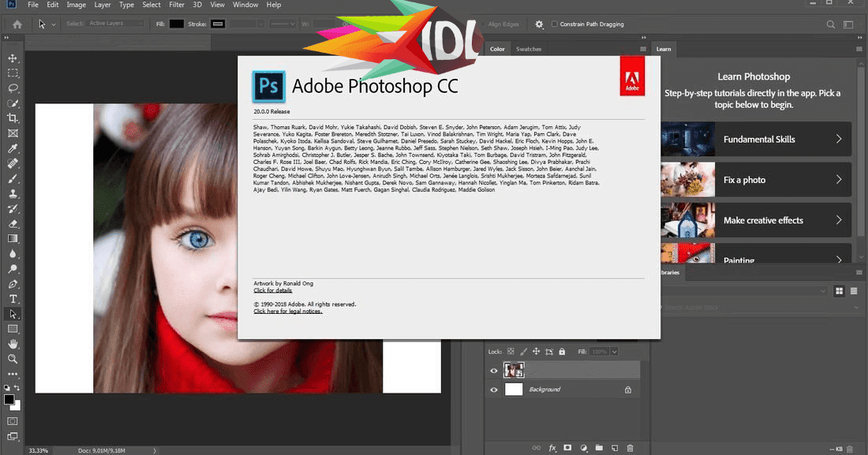The image size is (868, 455).
Task: Add adjustment layer half-circle icon
Action: pos(583,448)
